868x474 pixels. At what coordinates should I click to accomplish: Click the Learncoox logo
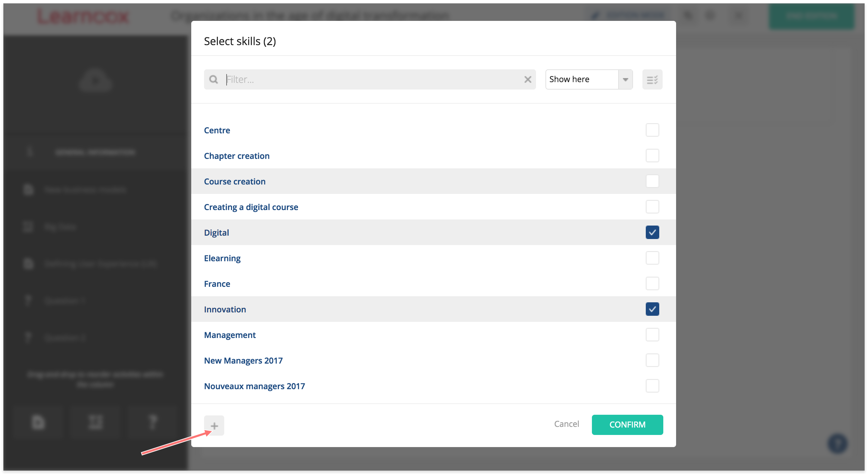tap(83, 17)
